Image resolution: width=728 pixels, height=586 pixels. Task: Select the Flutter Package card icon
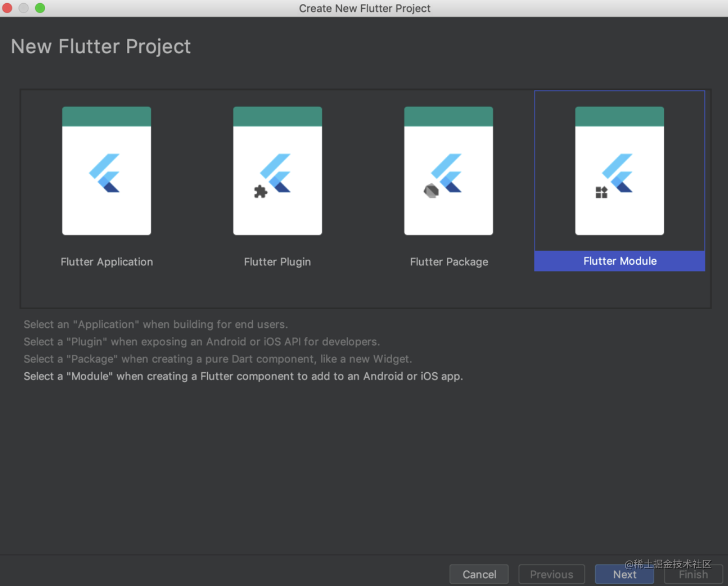(449, 171)
